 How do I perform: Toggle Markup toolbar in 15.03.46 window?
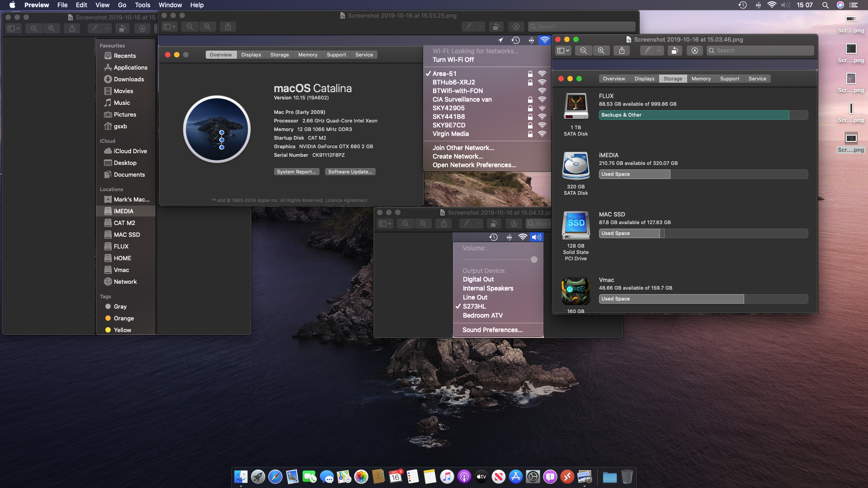point(695,51)
